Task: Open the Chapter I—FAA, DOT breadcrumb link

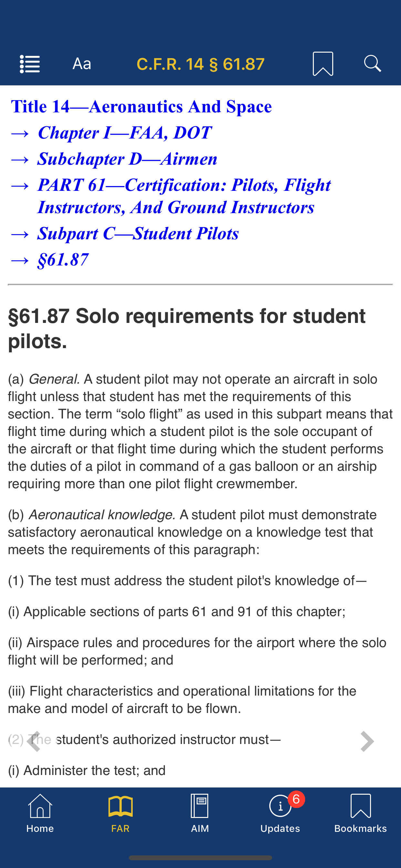Action: point(125,133)
